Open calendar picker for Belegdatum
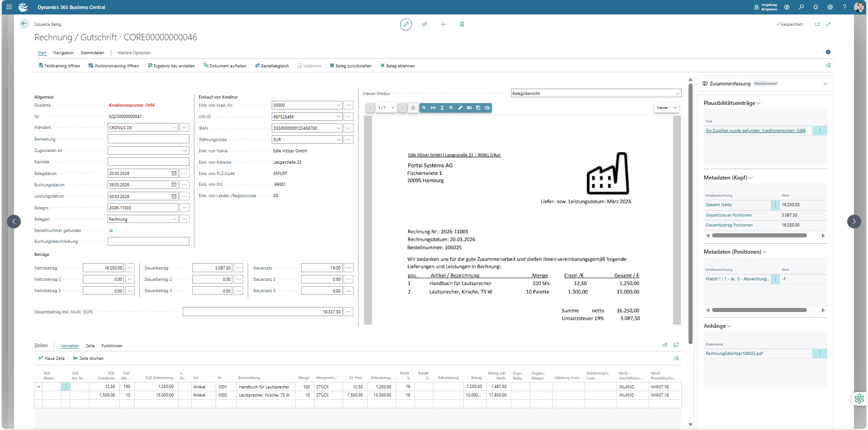This screenshot has height=430, width=868. tap(174, 173)
